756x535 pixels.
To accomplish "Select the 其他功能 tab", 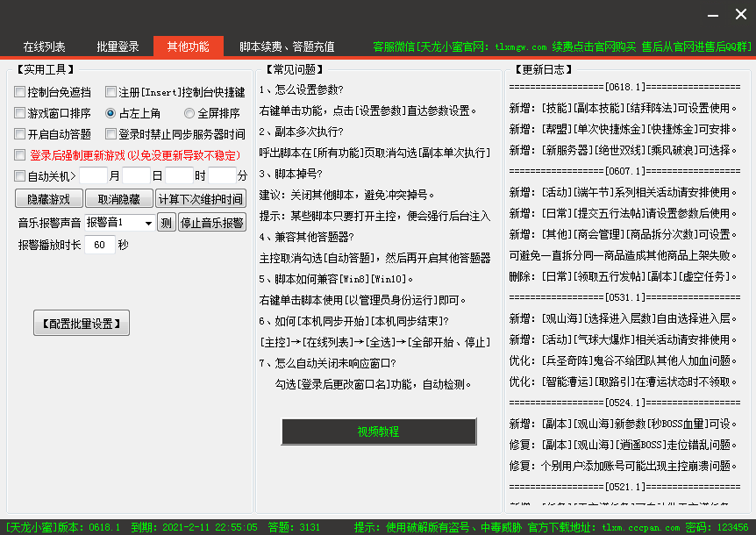I will [x=189, y=46].
